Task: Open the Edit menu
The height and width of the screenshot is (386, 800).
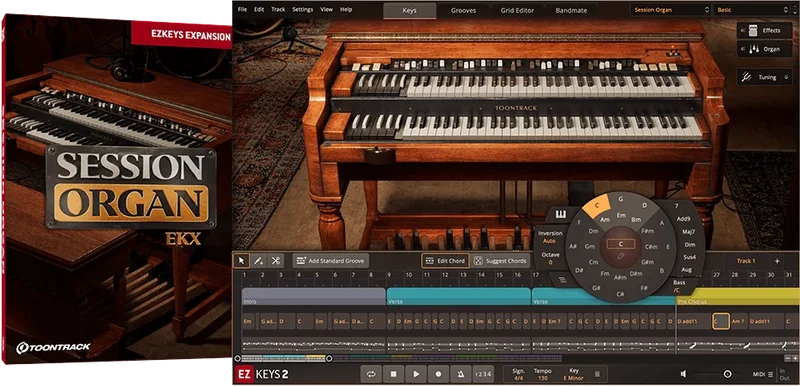Action: pos(259,10)
